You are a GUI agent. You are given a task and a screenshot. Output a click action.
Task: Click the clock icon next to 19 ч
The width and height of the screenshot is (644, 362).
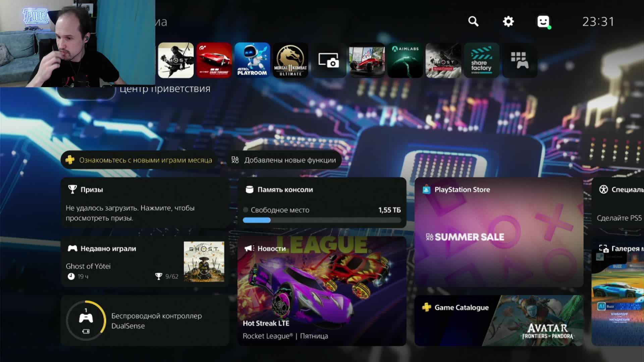pyautogui.click(x=71, y=276)
